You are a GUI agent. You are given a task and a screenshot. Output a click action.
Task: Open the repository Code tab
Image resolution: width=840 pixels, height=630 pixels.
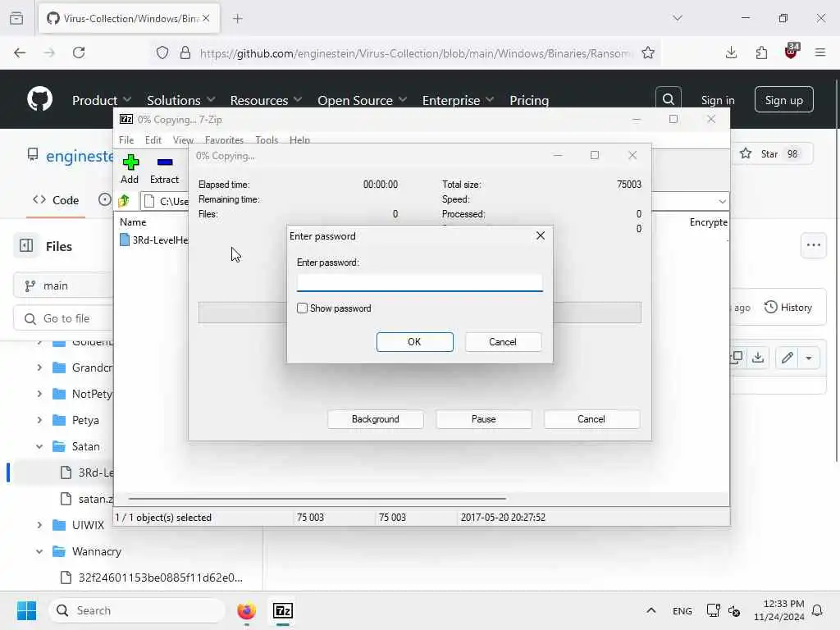click(56, 200)
